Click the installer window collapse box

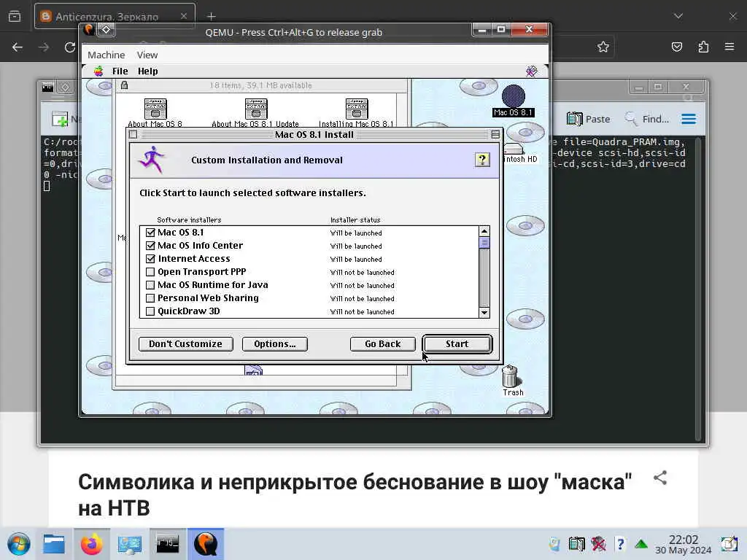point(495,135)
